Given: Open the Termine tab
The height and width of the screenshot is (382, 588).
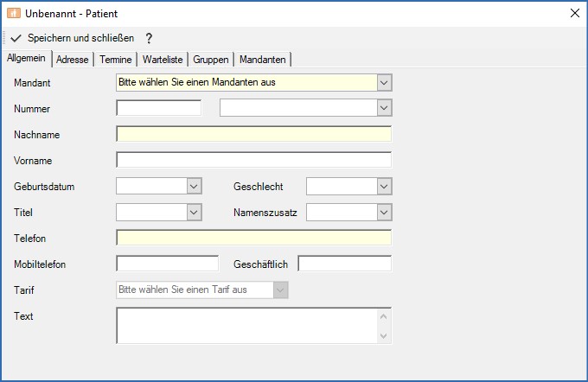Looking at the screenshot, I should pos(116,60).
